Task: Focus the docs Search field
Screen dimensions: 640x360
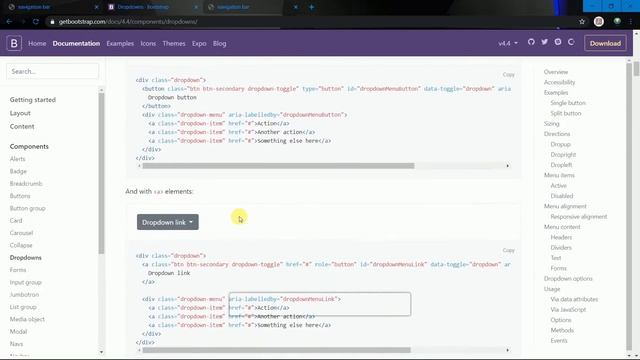Action: click(x=52, y=71)
